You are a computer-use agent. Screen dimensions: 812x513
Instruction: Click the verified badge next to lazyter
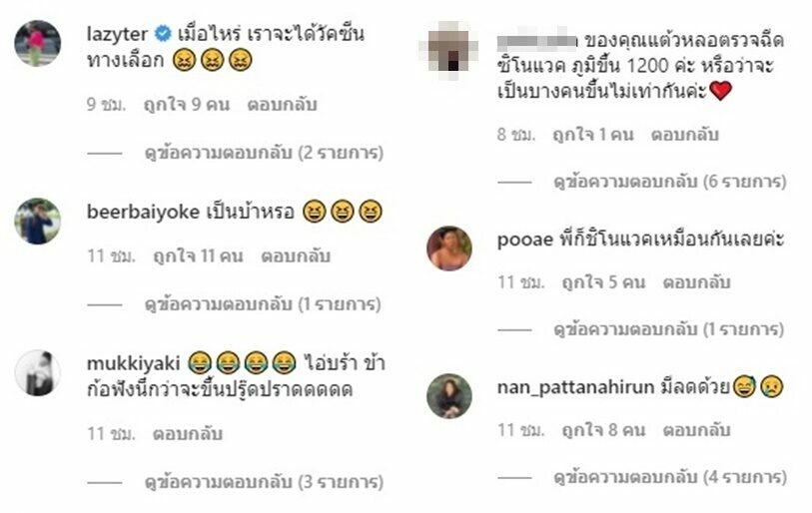163,34
